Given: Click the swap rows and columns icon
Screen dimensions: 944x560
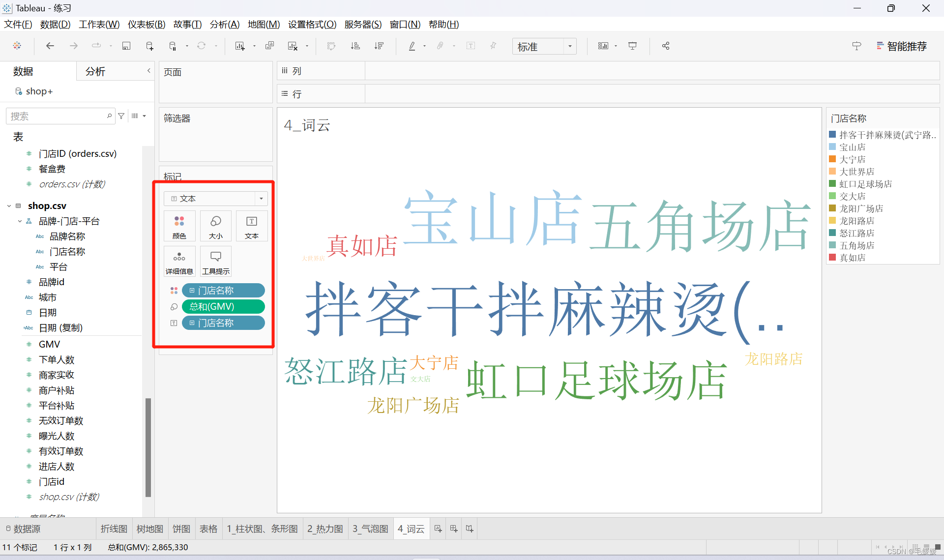Looking at the screenshot, I should pyautogui.click(x=331, y=46).
